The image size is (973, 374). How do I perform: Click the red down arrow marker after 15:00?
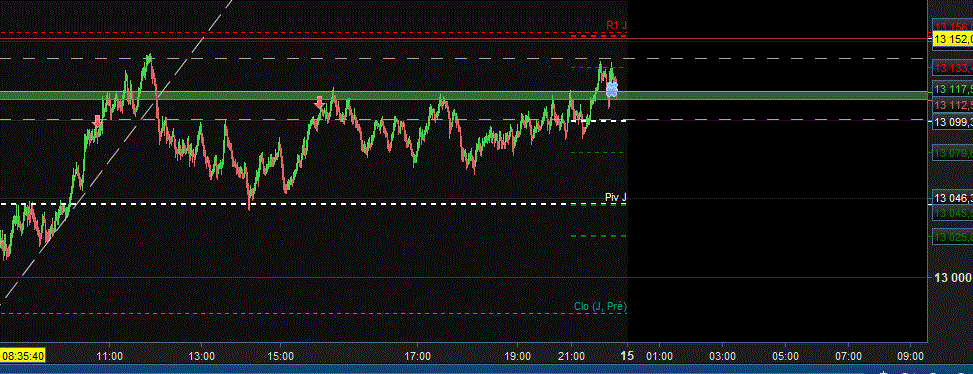point(320,102)
